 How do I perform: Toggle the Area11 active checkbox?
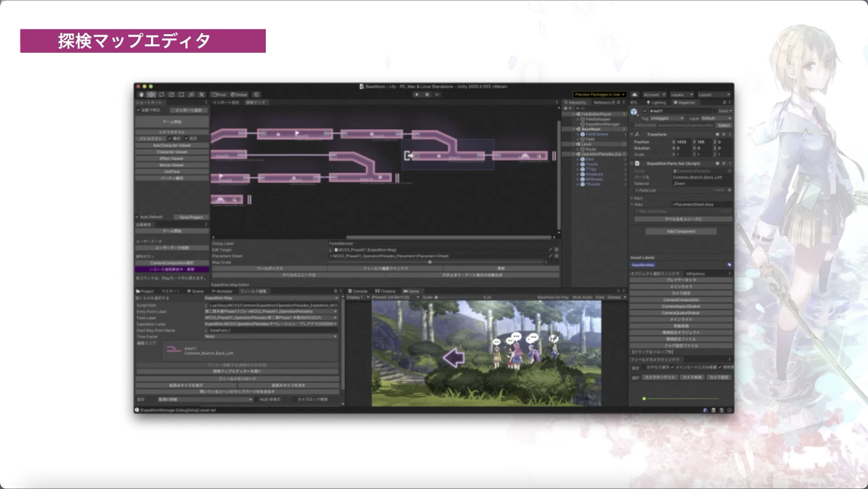pos(645,111)
